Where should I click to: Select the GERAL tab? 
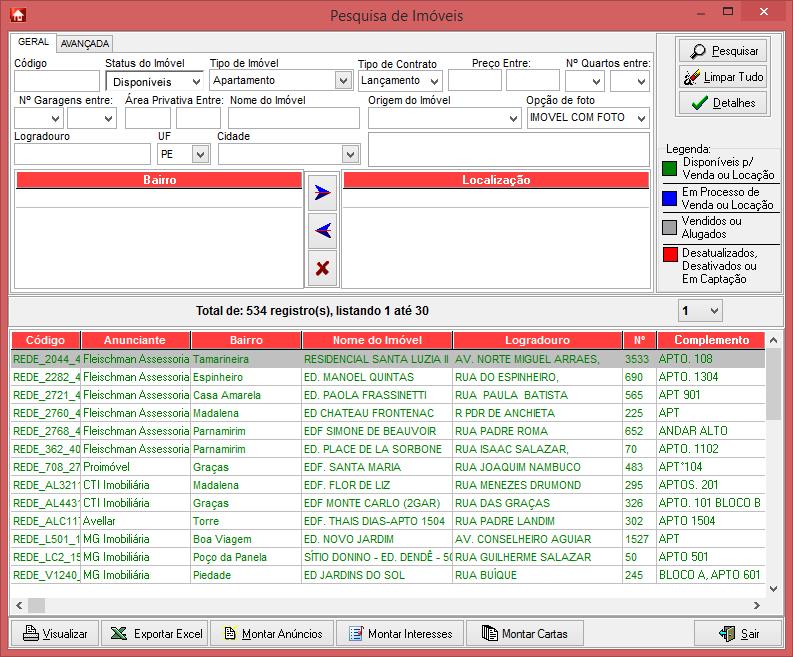click(33, 43)
